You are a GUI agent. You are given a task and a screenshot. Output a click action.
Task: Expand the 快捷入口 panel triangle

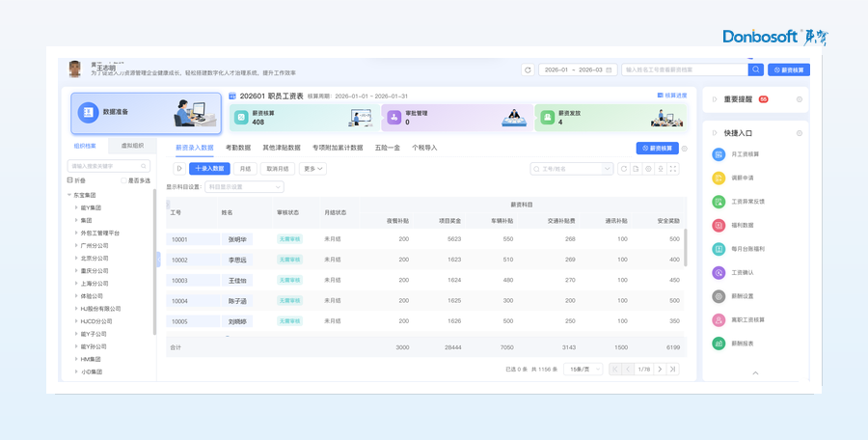tap(714, 133)
